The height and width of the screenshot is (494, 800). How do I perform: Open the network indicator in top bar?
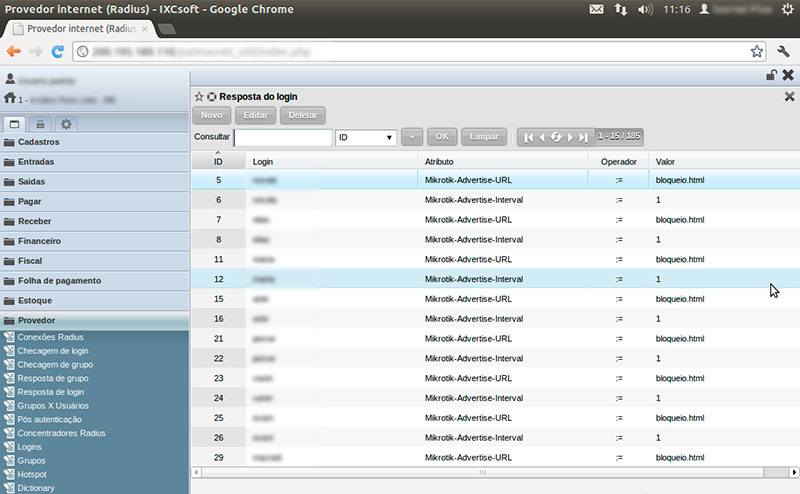click(x=620, y=9)
